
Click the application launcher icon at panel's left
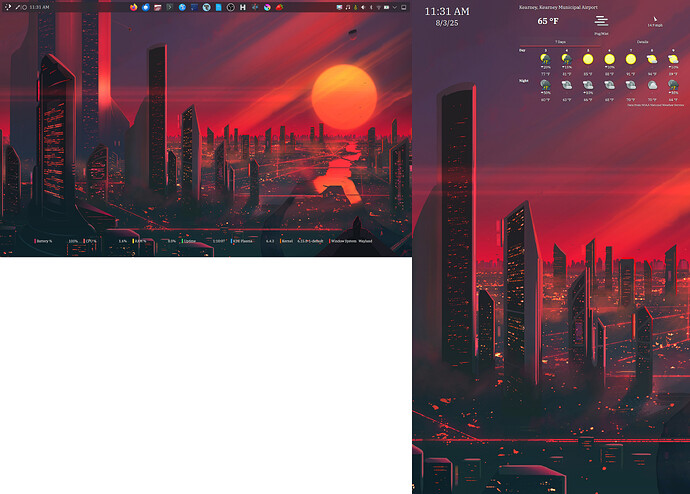pos(6,7)
